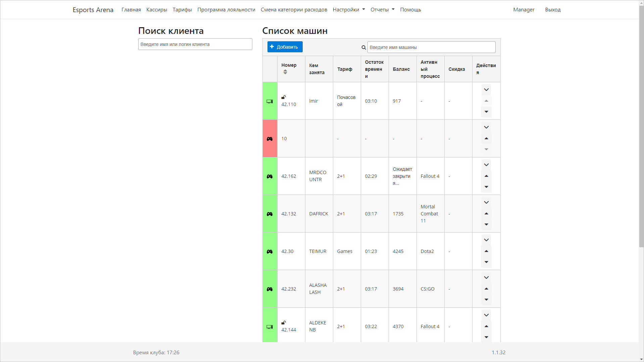Open the Настройки dropdown menu
This screenshot has width=644, height=362.
tap(348, 10)
